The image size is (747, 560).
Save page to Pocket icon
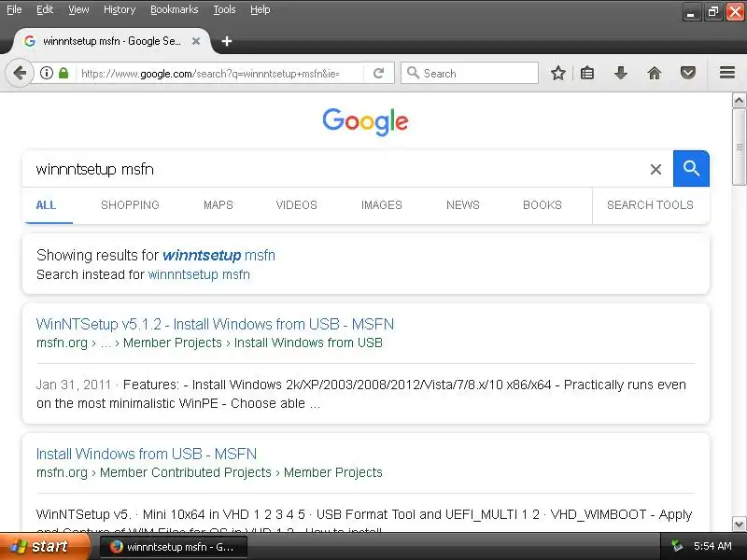pyautogui.click(x=688, y=74)
